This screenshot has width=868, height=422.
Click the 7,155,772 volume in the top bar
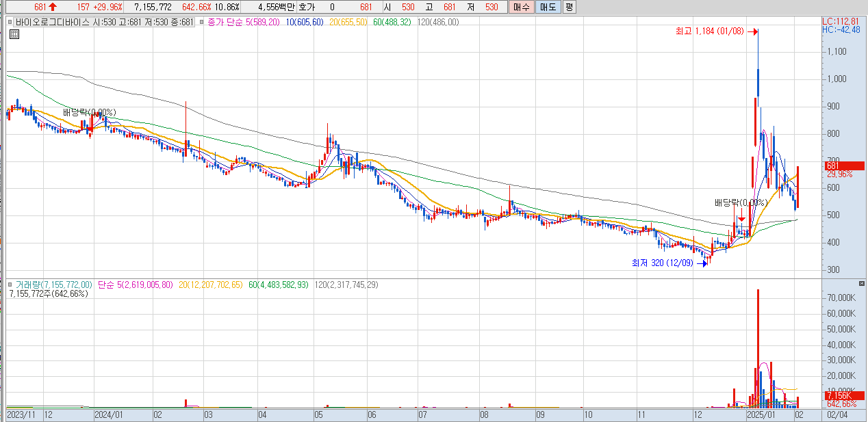point(153,7)
